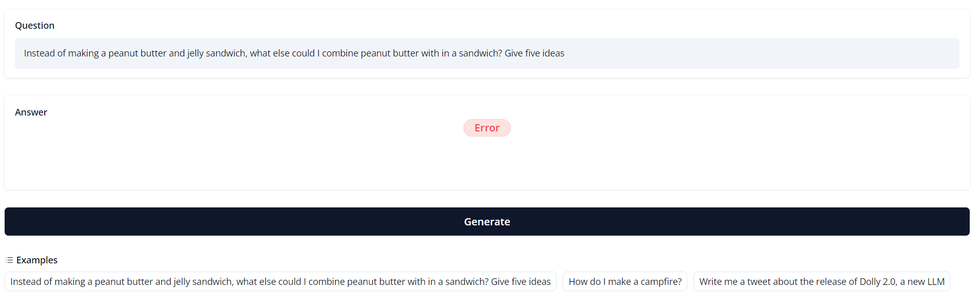Pick the peanut butter sandwich example chip
Screen dimensions: 980x307
(280, 281)
